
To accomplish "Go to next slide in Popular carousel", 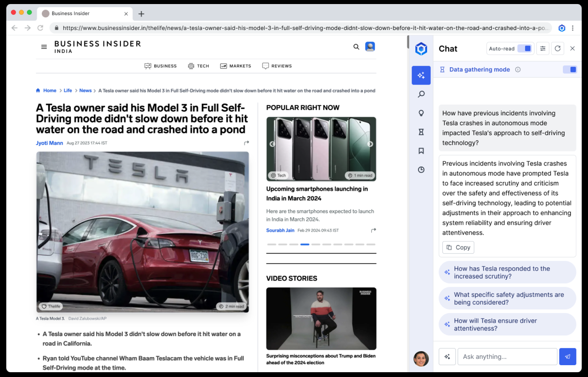I will click(x=370, y=144).
